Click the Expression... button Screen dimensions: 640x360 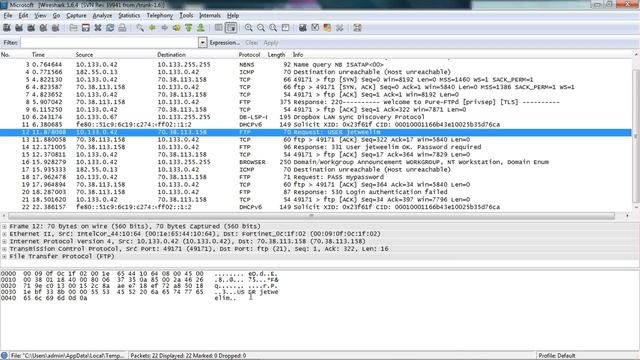pyautogui.click(x=224, y=42)
